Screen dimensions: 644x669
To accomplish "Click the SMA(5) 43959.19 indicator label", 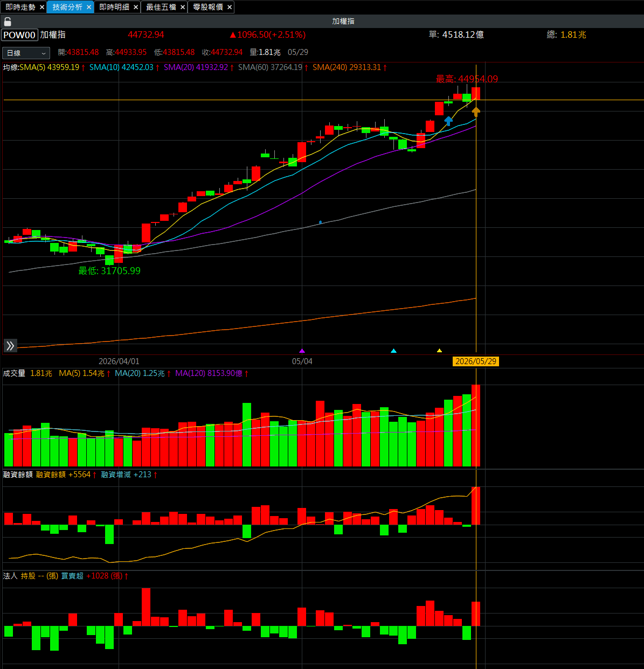I will click(x=52, y=67).
